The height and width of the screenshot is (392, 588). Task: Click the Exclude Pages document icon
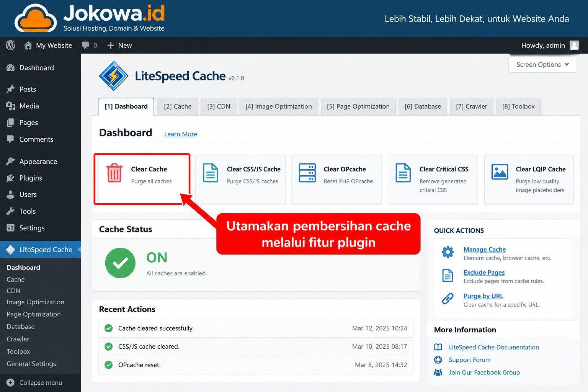coord(448,275)
